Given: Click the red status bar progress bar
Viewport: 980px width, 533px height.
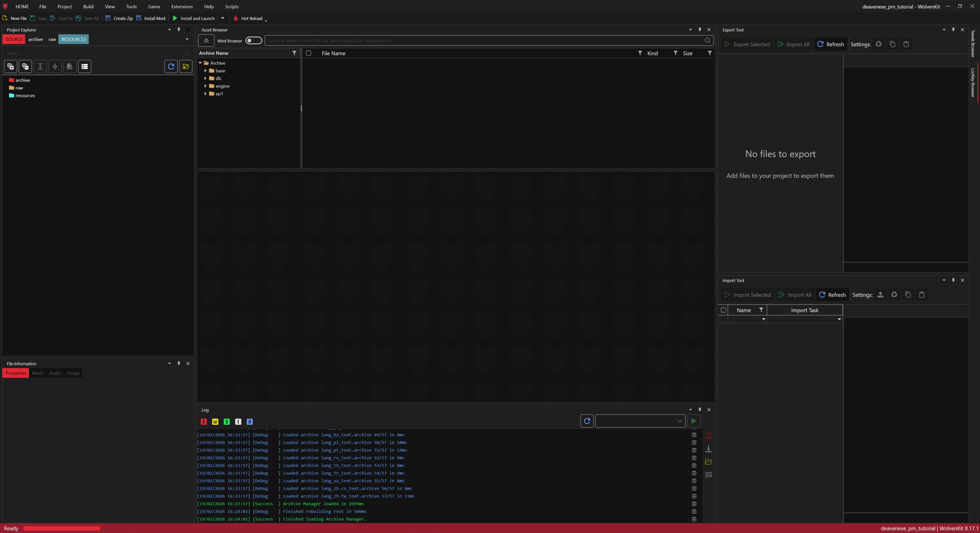Looking at the screenshot, I should [x=62, y=528].
